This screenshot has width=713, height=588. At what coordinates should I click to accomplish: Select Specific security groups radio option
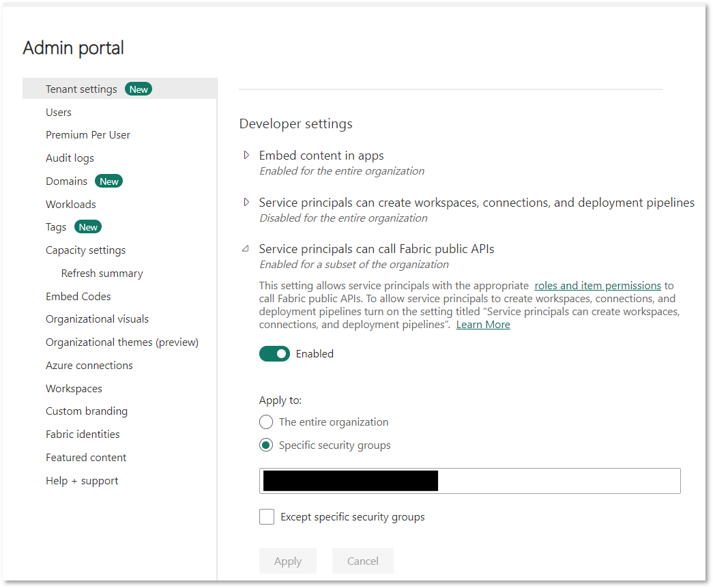(266, 445)
